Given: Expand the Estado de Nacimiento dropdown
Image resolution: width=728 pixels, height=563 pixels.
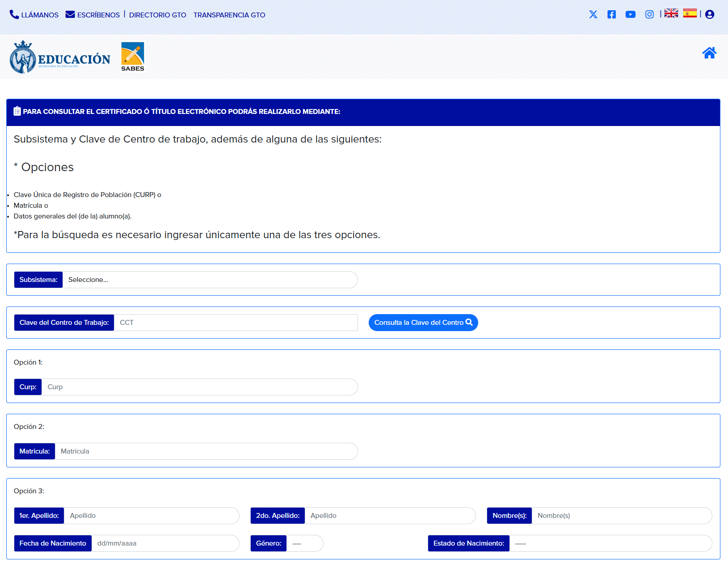Looking at the screenshot, I should point(610,543).
